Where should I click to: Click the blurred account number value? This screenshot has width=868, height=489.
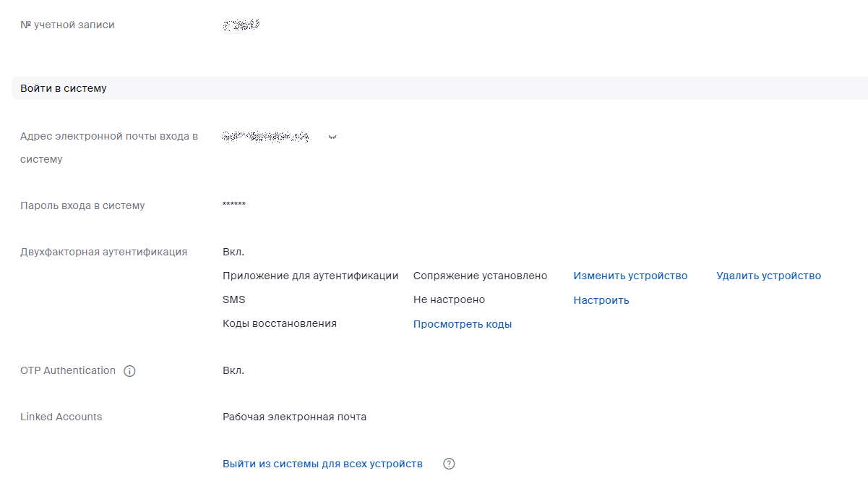pos(241,25)
